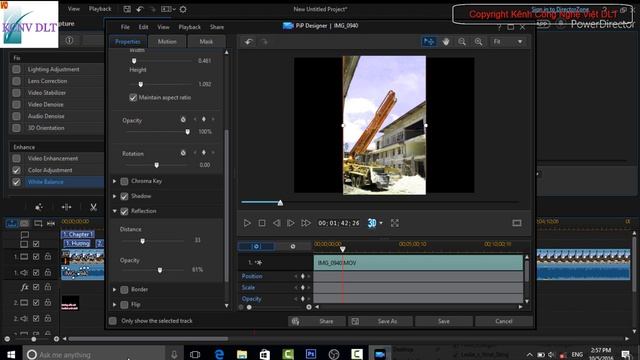Add keyframe diamond for Opacity property
640x360 pixels.
point(204,119)
